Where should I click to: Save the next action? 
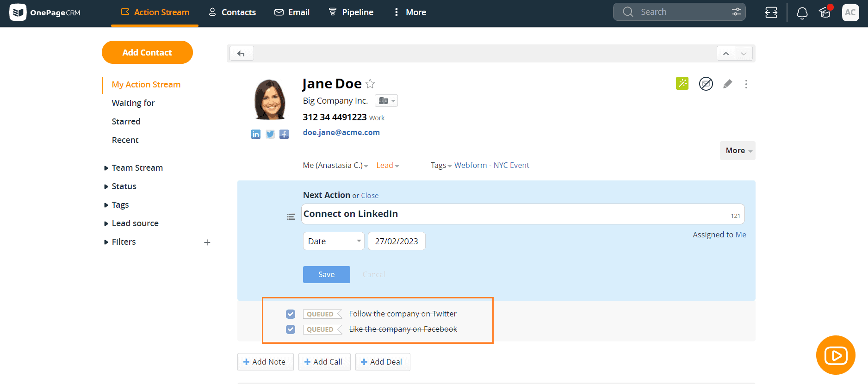tap(327, 275)
